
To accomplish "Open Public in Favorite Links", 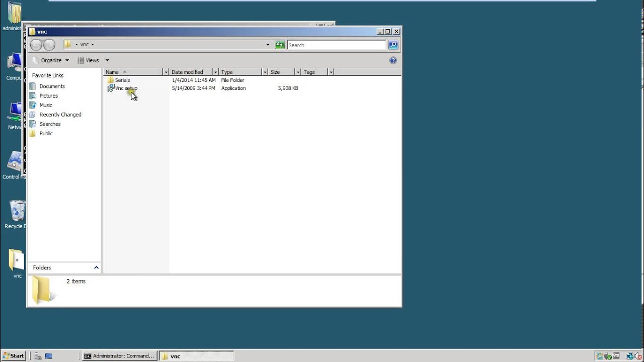I will tap(46, 133).
